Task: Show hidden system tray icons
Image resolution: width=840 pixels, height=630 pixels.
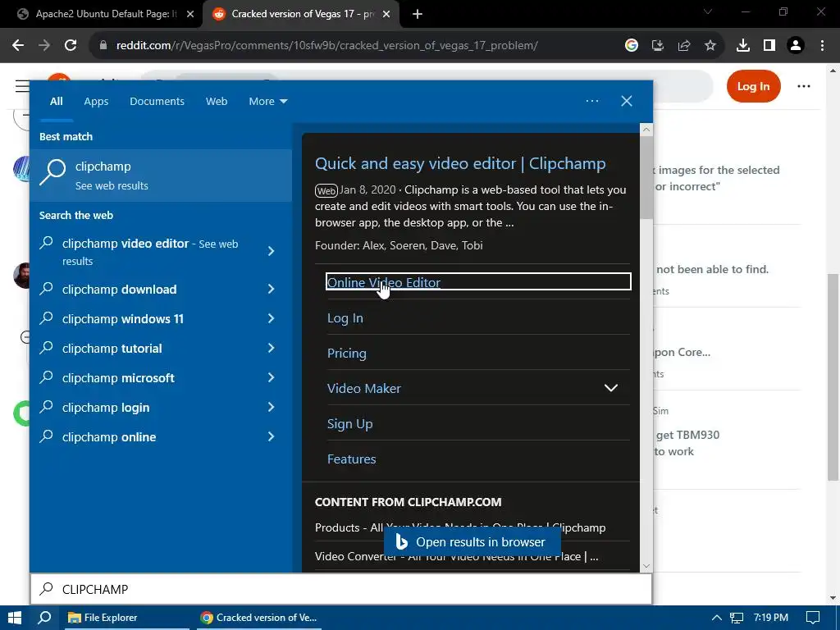Action: point(715,619)
